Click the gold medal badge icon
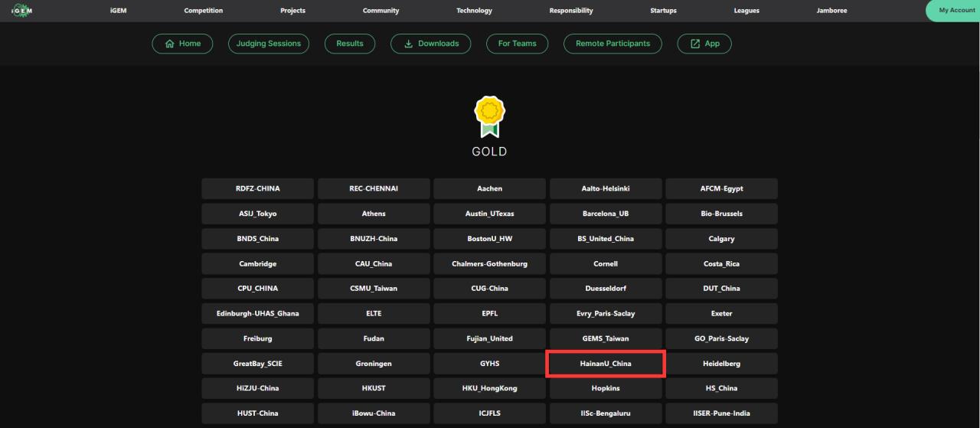The width and height of the screenshot is (980, 428). [x=489, y=116]
